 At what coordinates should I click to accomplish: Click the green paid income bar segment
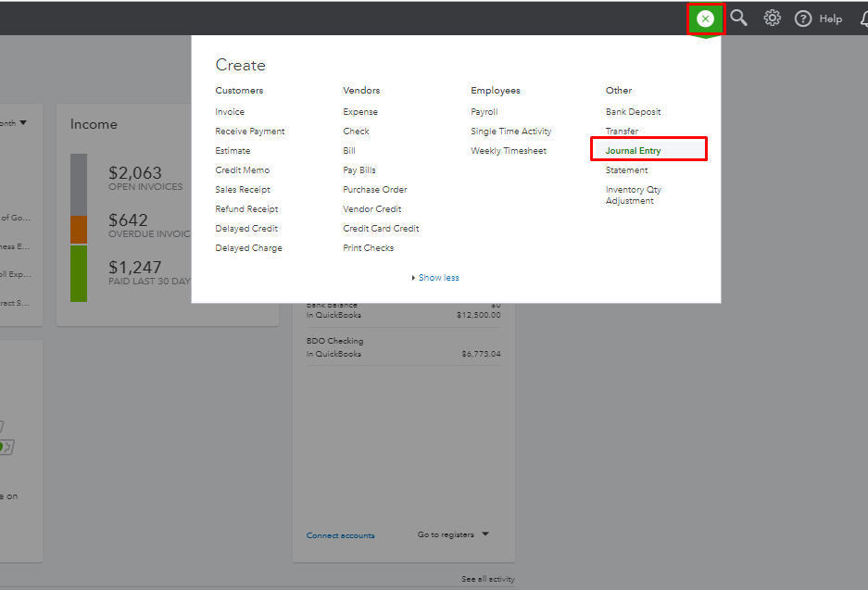pyautogui.click(x=79, y=273)
